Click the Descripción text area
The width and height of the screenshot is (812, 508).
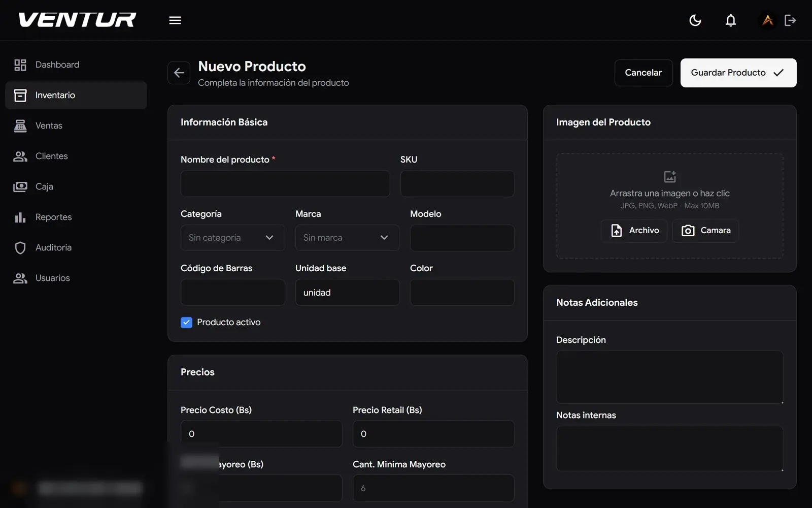tap(670, 377)
